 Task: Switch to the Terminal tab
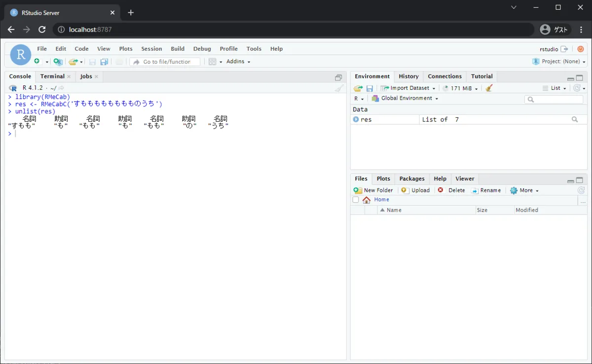click(52, 76)
